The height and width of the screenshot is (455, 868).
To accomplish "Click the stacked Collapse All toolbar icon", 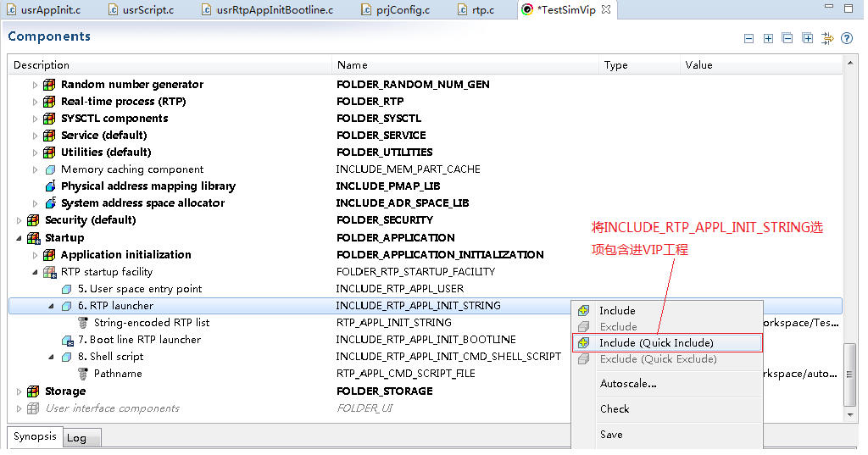I will tap(787, 38).
